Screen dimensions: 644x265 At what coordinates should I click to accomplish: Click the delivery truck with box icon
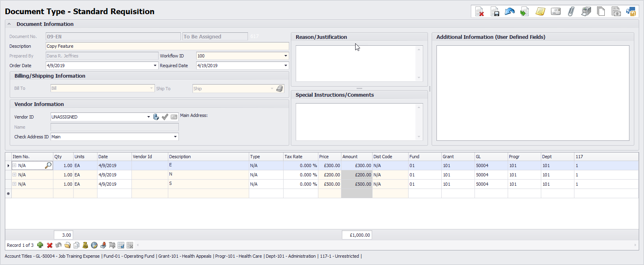[x=631, y=12]
